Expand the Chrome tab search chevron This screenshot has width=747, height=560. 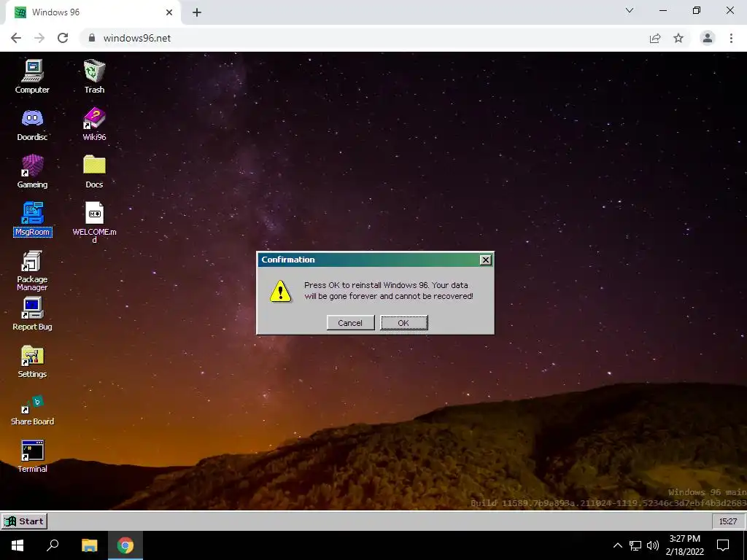point(630,10)
